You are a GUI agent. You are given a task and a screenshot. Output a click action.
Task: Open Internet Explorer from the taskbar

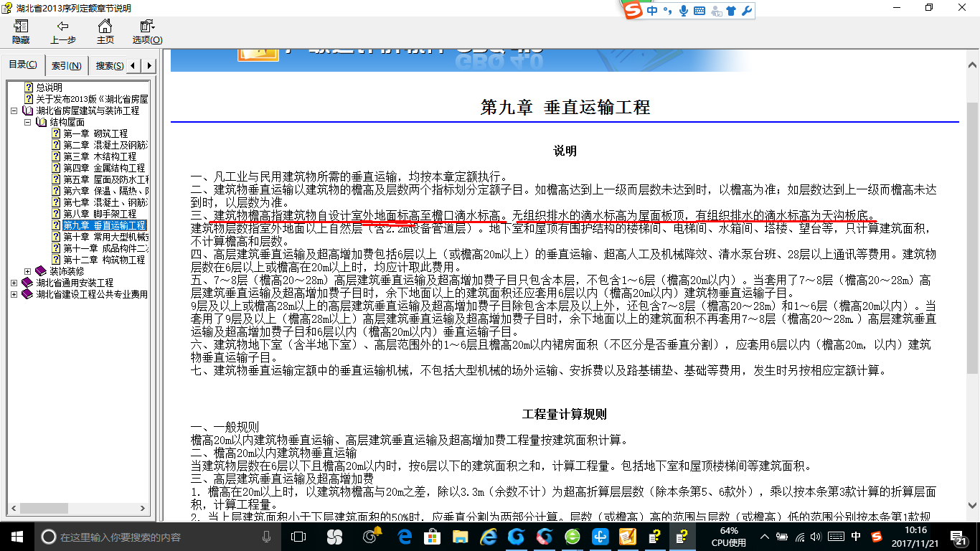pyautogui.click(x=489, y=537)
